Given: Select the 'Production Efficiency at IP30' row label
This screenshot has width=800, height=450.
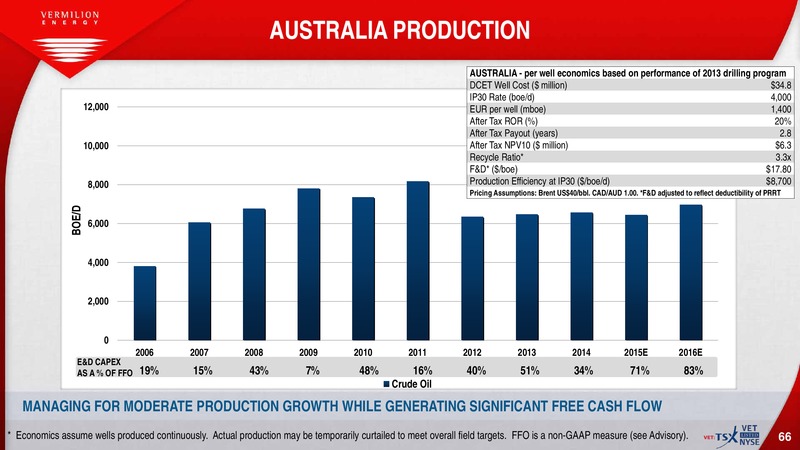Looking at the screenshot, I should (x=539, y=181).
